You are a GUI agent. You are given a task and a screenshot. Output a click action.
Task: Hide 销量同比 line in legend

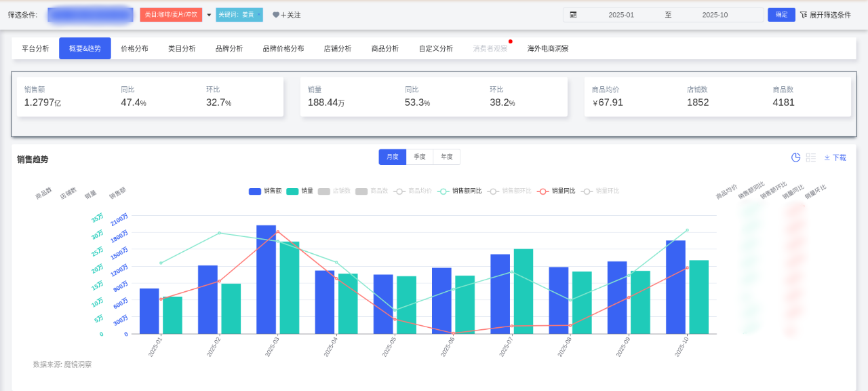click(x=555, y=191)
